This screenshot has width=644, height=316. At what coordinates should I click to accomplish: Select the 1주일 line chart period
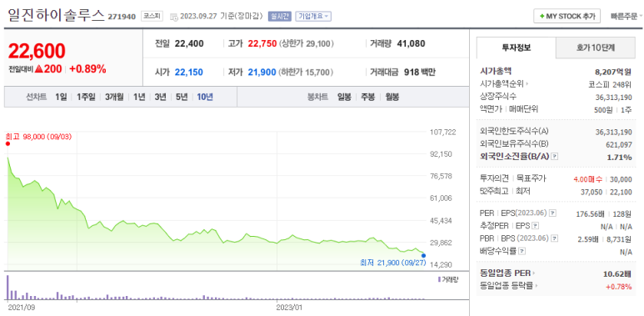[86, 97]
